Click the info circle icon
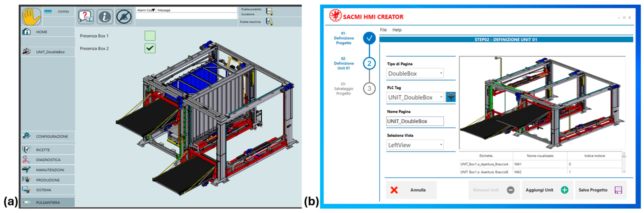The width and height of the screenshot is (644, 213). [x=105, y=17]
